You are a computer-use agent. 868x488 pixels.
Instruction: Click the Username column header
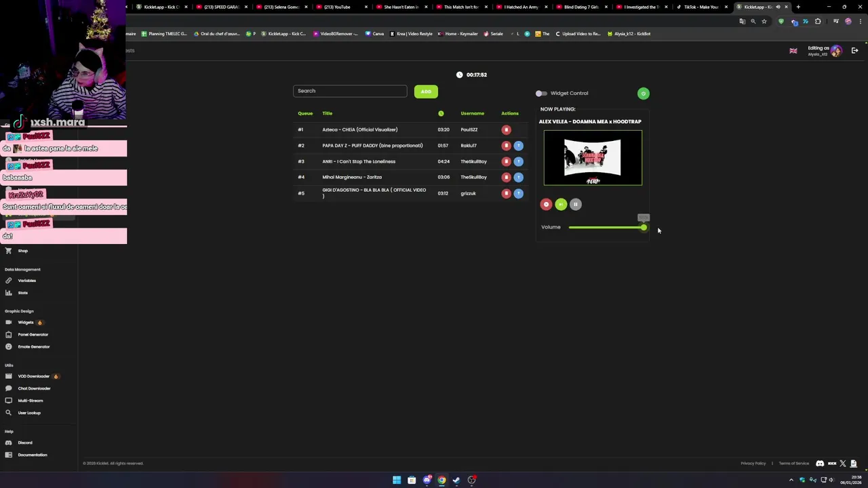point(473,113)
